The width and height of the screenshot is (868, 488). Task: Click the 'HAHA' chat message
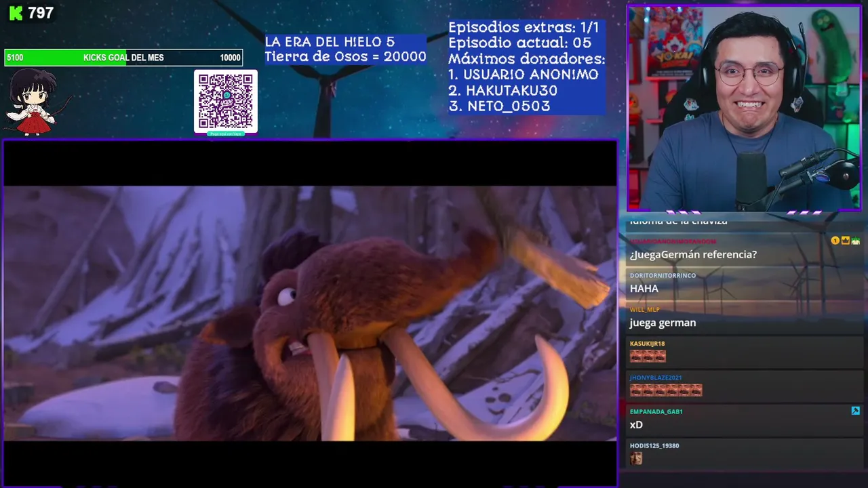[x=644, y=289]
